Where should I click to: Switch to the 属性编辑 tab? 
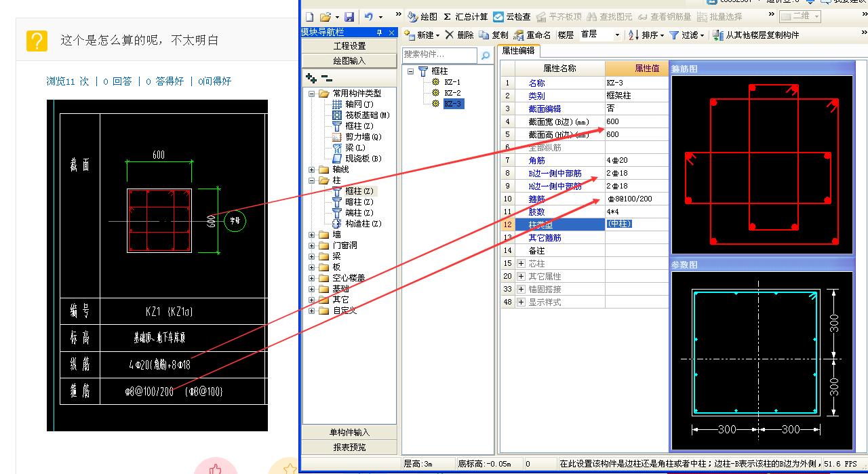point(518,51)
